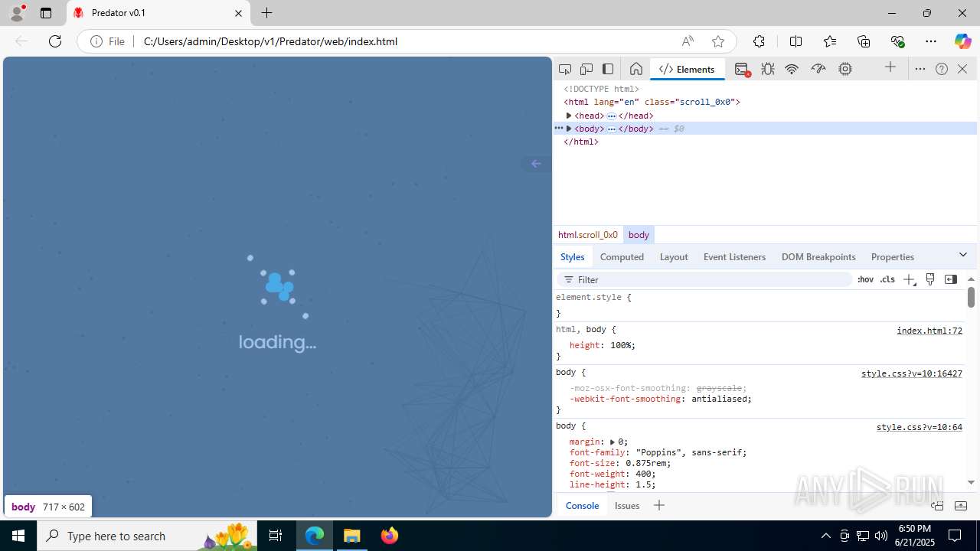980x551 pixels.
Task: Click the height: 100% property value
Action: (620, 345)
